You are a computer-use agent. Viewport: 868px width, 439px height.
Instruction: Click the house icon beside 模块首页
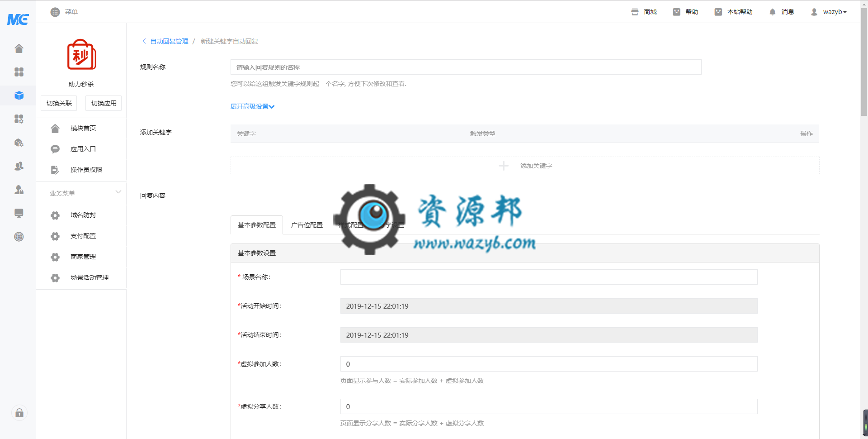coord(55,129)
